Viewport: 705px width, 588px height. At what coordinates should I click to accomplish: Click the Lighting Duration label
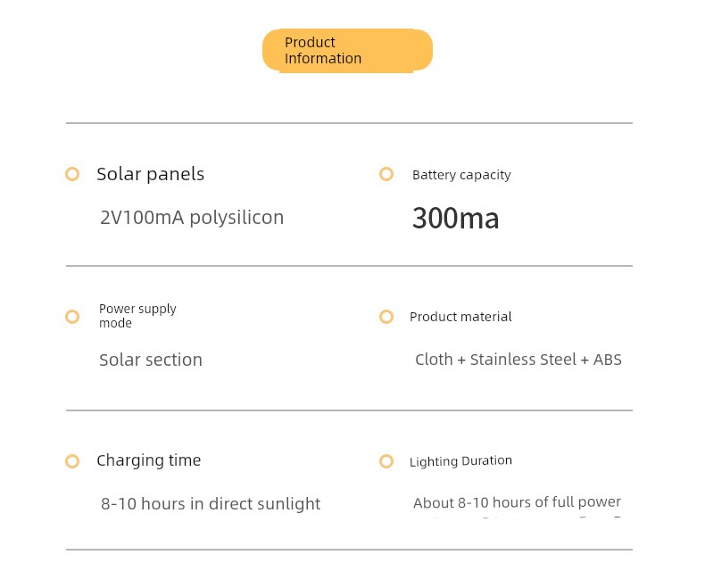click(460, 461)
